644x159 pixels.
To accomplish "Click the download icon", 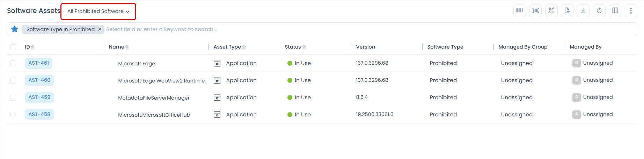I will [x=583, y=11].
